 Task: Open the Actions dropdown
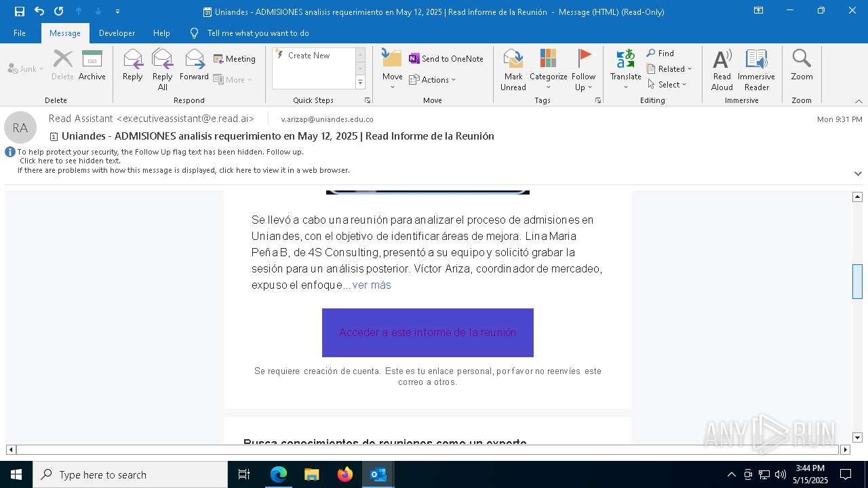(x=433, y=80)
